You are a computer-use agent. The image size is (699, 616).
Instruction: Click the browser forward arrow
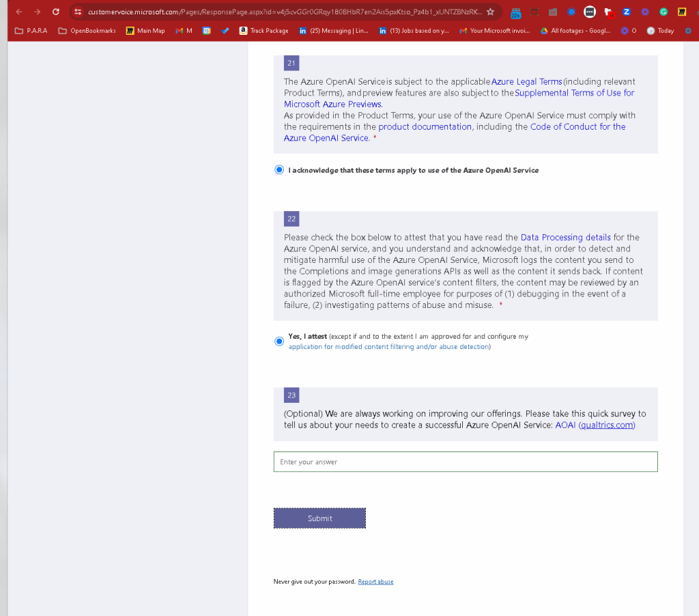(38, 12)
